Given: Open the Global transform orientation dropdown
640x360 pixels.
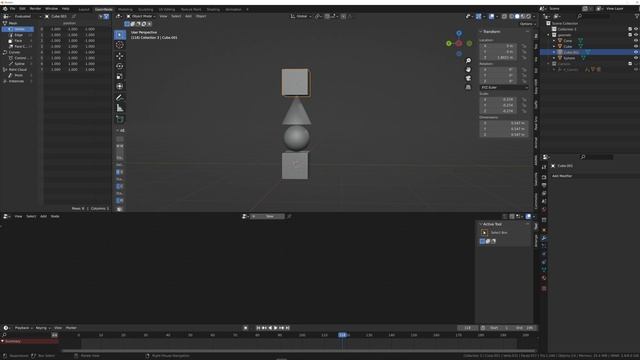Looking at the screenshot, I should [301, 16].
